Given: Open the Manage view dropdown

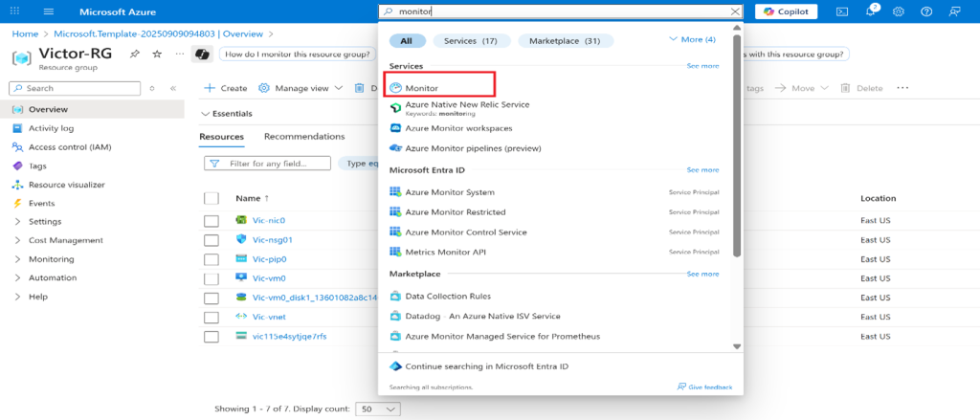Looking at the screenshot, I should [x=301, y=88].
